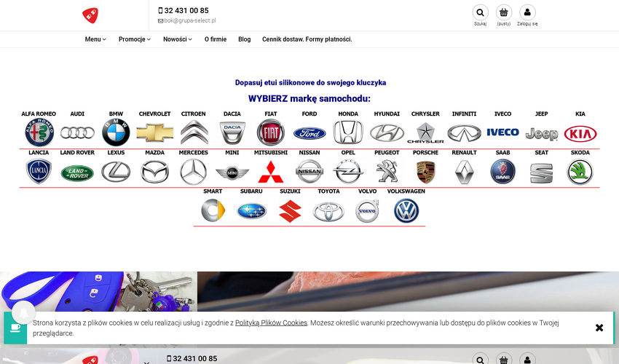Expand the Promocje dropdown
The image size is (619, 364).
(135, 39)
